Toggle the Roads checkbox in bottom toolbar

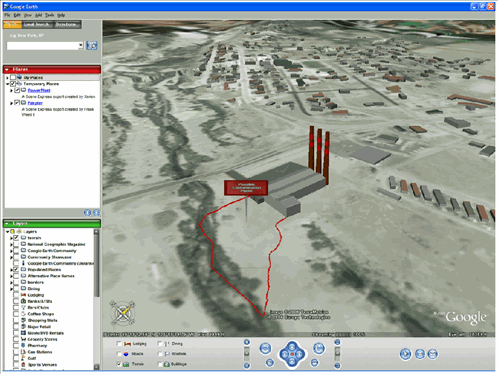pos(119,354)
